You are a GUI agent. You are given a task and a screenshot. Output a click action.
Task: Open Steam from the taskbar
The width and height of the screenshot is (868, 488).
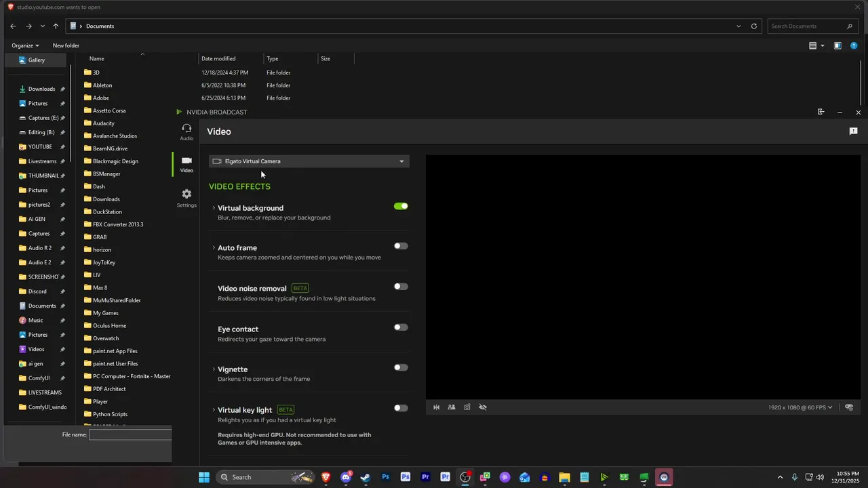click(366, 477)
